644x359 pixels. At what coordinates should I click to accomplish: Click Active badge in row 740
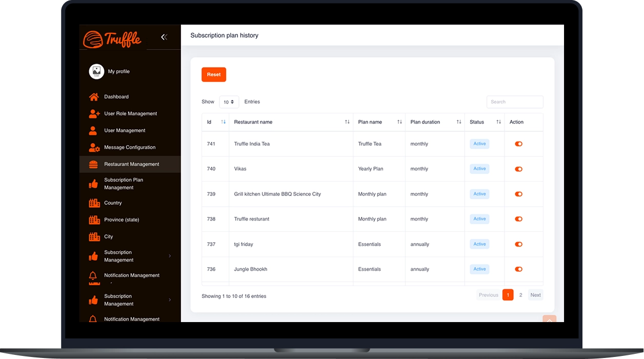coord(479,169)
